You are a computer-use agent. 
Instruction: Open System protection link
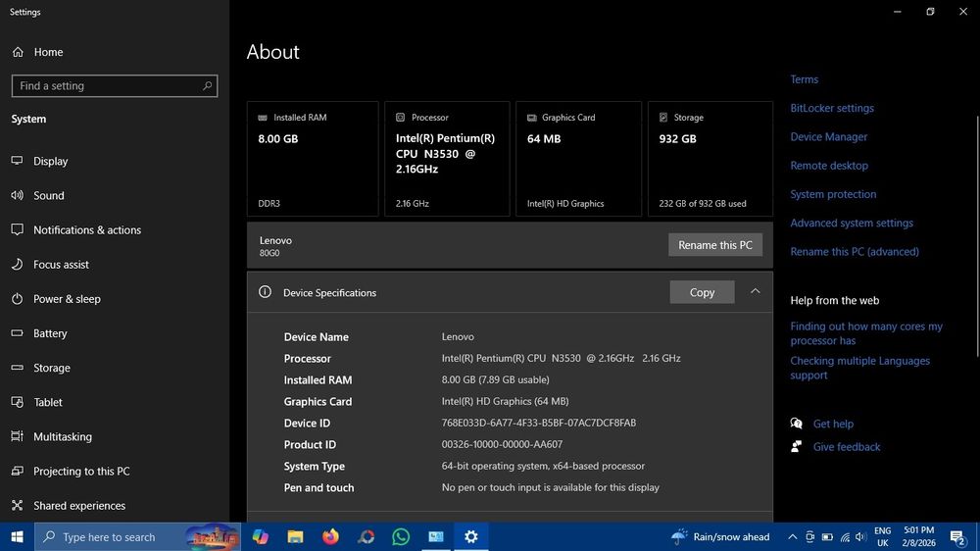[833, 194]
